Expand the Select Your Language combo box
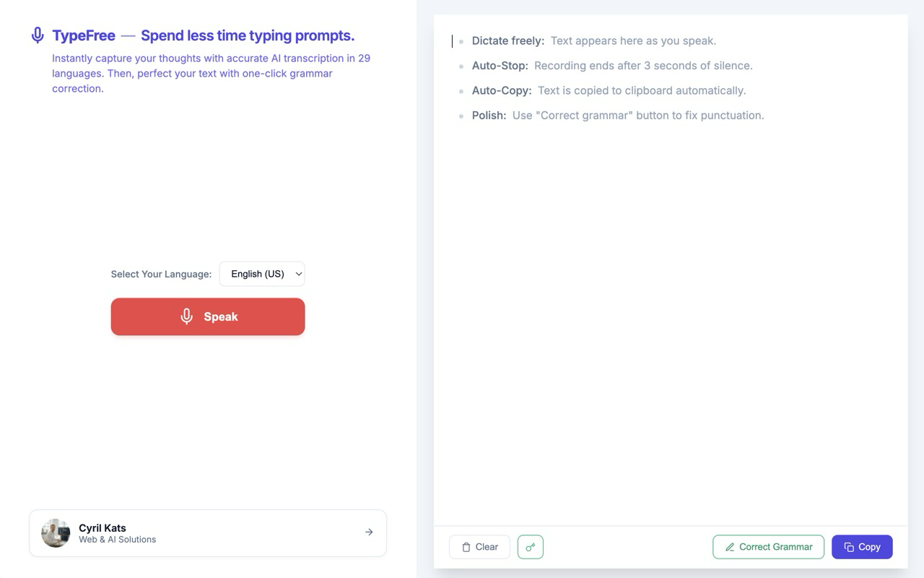The height and width of the screenshot is (578, 924). pyautogui.click(x=262, y=274)
